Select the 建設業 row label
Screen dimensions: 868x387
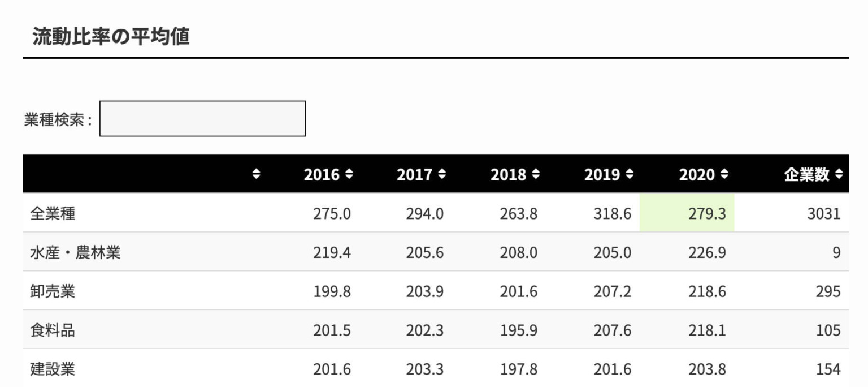(53, 369)
